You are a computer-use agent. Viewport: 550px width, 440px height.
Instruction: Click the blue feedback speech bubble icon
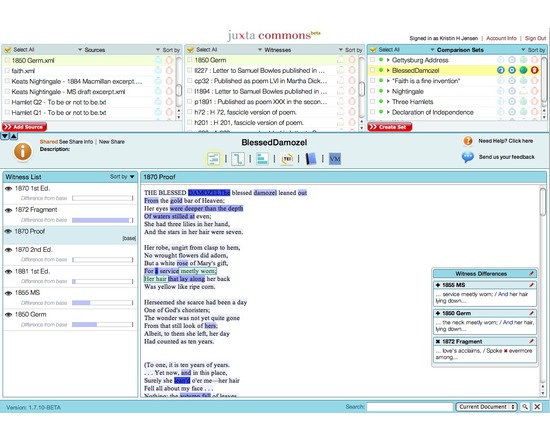[x=468, y=157]
